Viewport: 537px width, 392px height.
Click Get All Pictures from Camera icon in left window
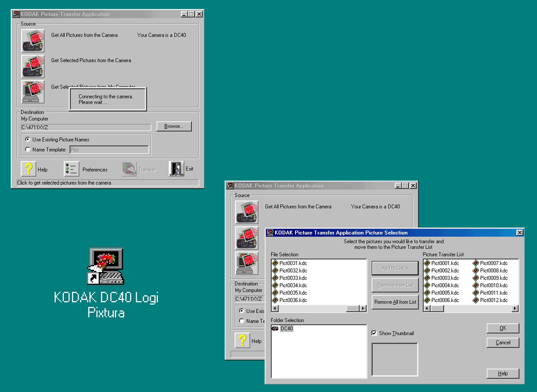point(33,41)
